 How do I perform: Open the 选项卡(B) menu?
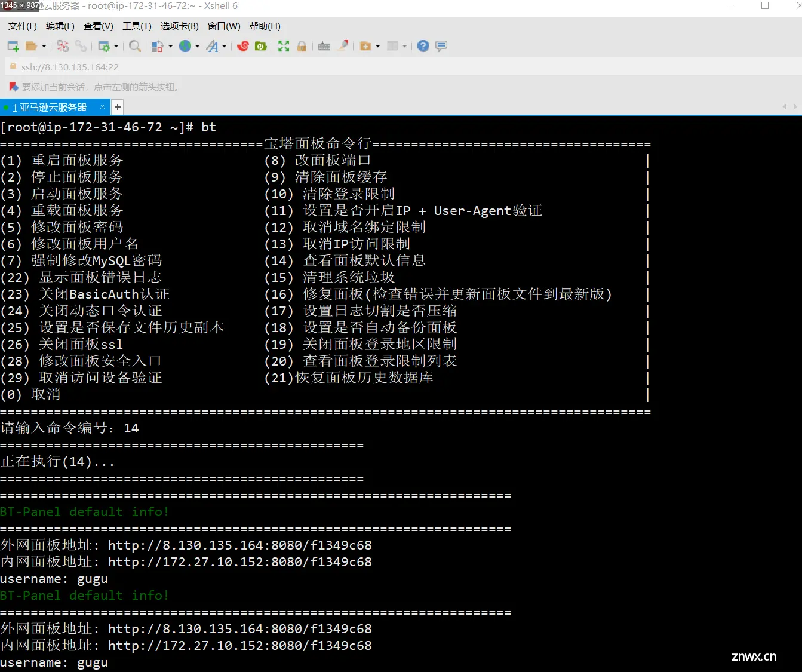[179, 26]
